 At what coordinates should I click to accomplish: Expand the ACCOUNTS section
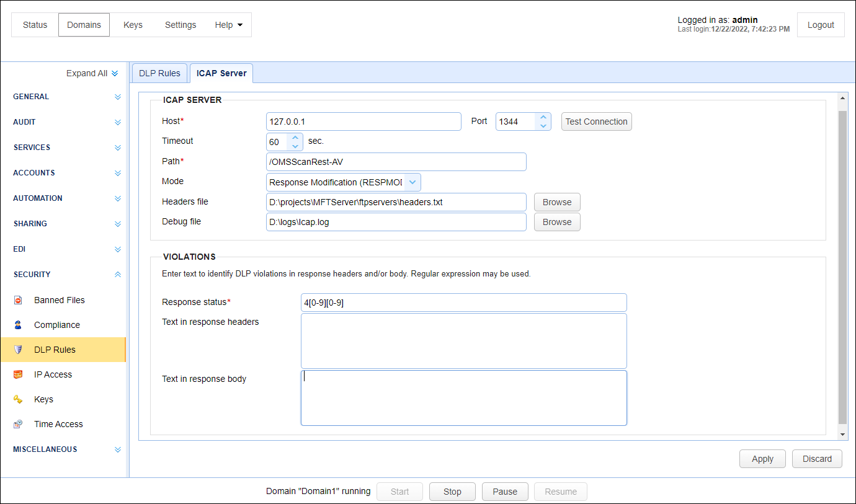[118, 173]
